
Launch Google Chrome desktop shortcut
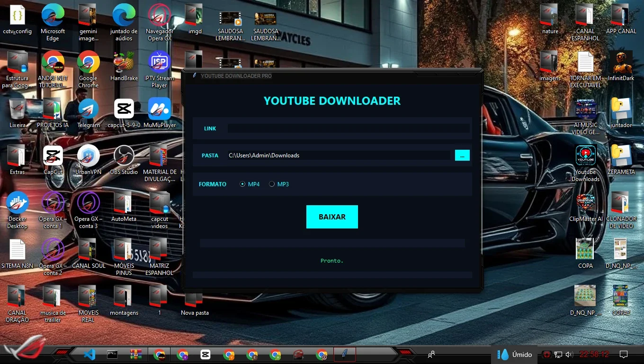click(89, 69)
